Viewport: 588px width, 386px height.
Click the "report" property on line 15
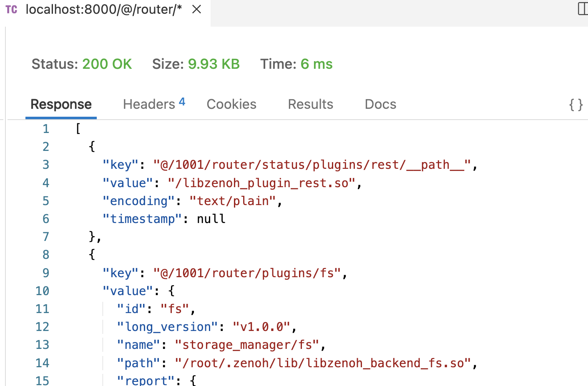point(146,381)
